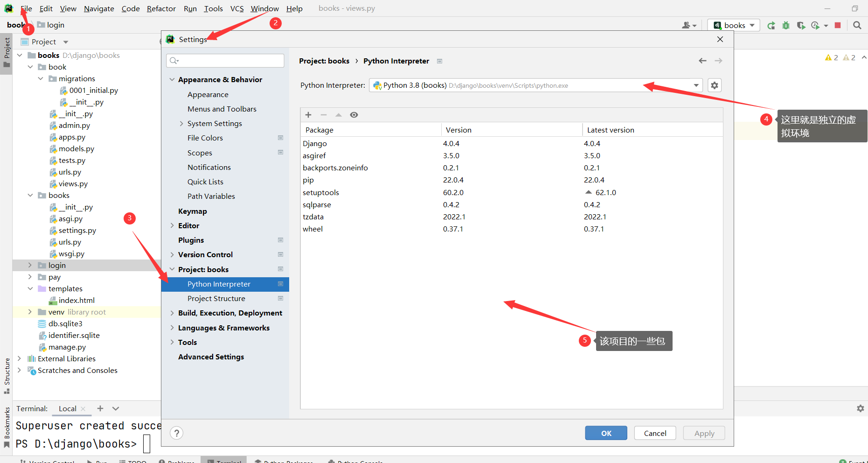Open the books run configuration dropdown
The image size is (868, 463).
[x=734, y=25]
